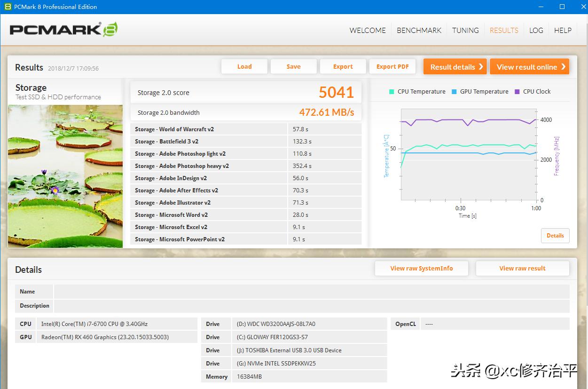The image size is (588, 389).
Task: Open the LOG tab
Action: [536, 30]
